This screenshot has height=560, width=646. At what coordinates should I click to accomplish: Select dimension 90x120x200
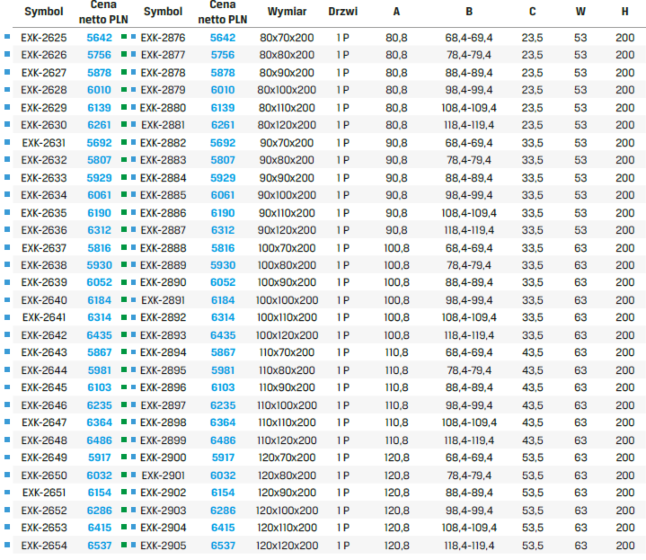(287, 230)
